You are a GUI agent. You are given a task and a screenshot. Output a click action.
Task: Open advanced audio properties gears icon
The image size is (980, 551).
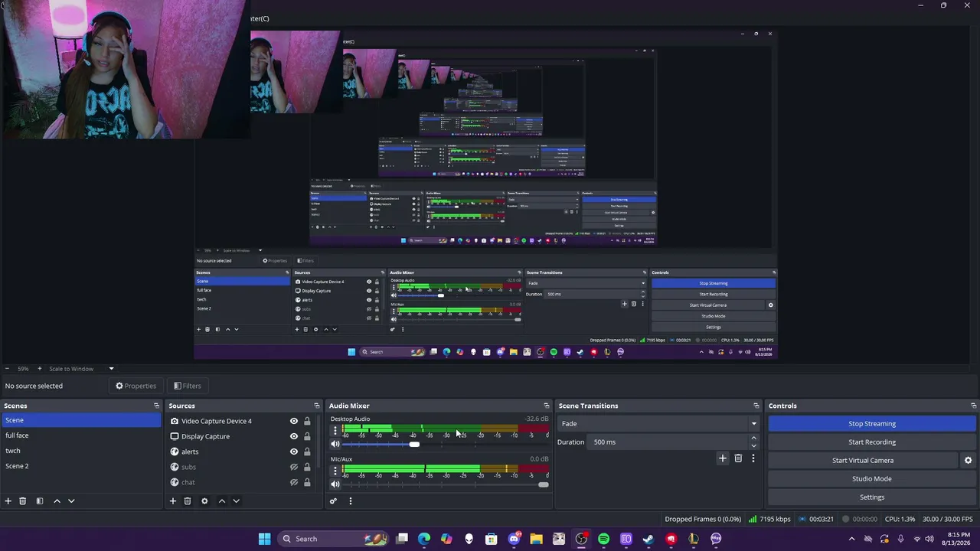[x=333, y=501]
